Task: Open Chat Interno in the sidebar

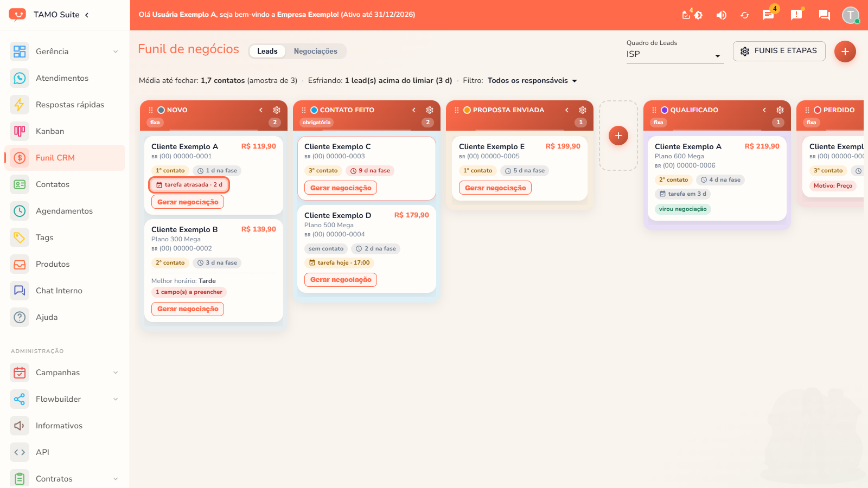Action: tap(65, 291)
